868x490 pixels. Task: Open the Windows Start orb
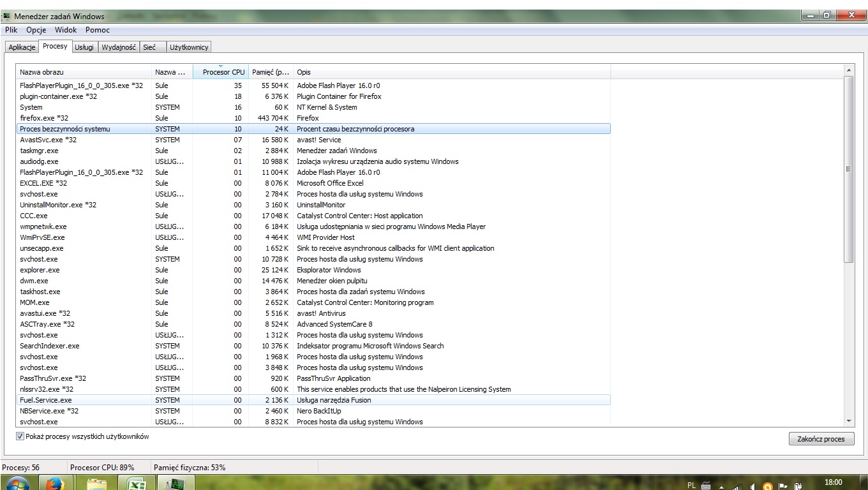pyautogui.click(x=17, y=484)
